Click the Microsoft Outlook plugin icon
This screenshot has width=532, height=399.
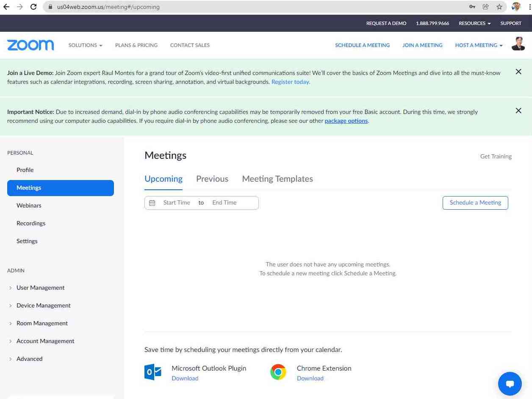click(x=153, y=372)
